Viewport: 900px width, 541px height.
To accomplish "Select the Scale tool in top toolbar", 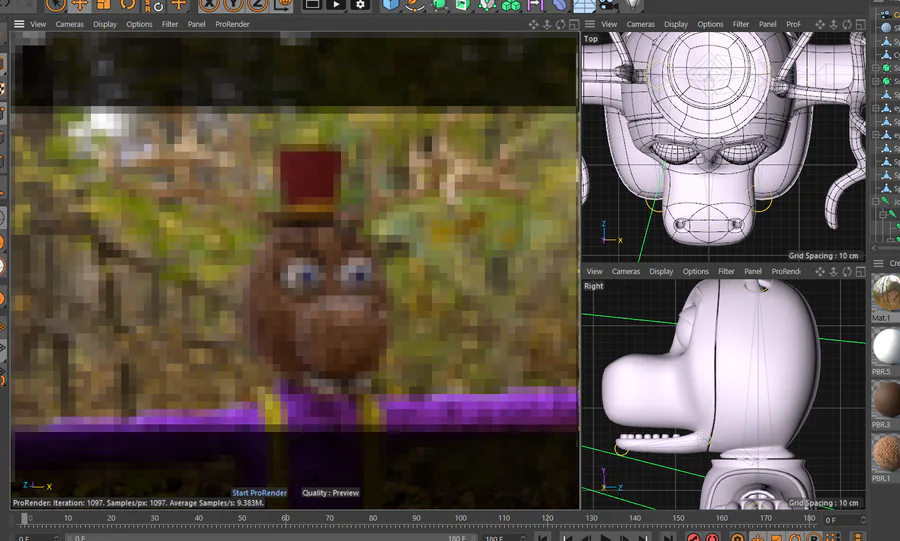I will (x=104, y=5).
